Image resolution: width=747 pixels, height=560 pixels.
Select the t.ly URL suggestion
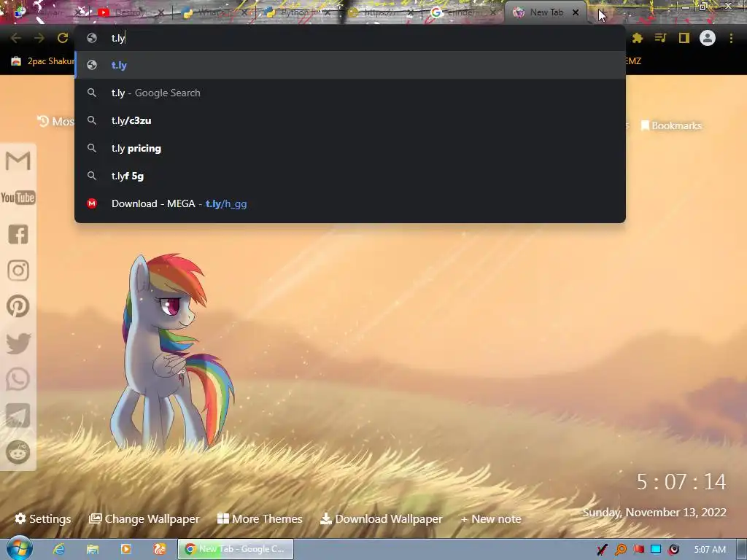tap(350, 65)
